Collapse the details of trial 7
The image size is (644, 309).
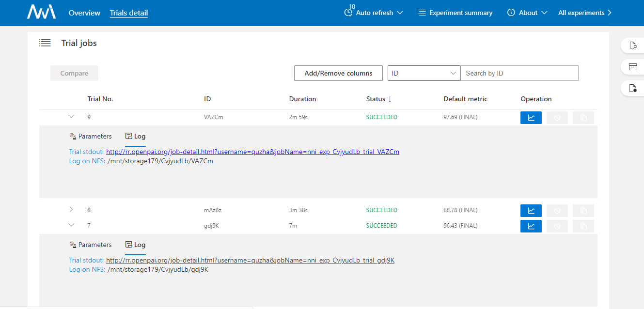(x=71, y=225)
